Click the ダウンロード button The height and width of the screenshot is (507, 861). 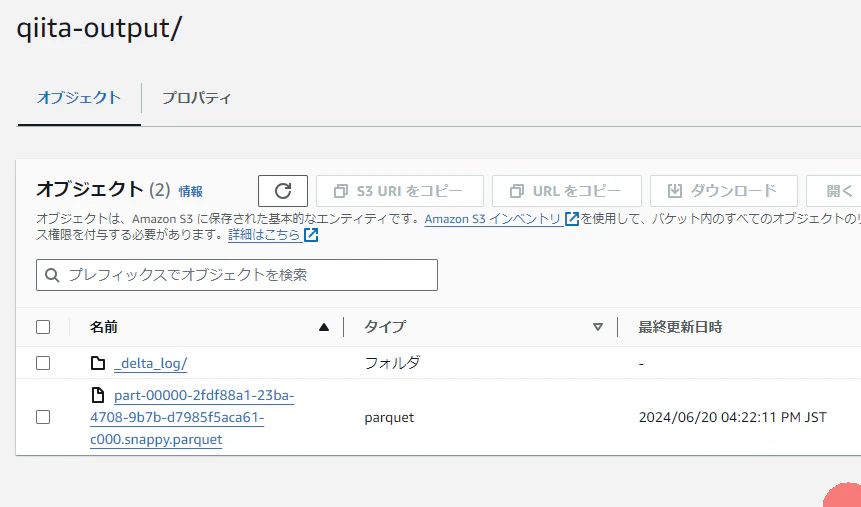(x=724, y=191)
